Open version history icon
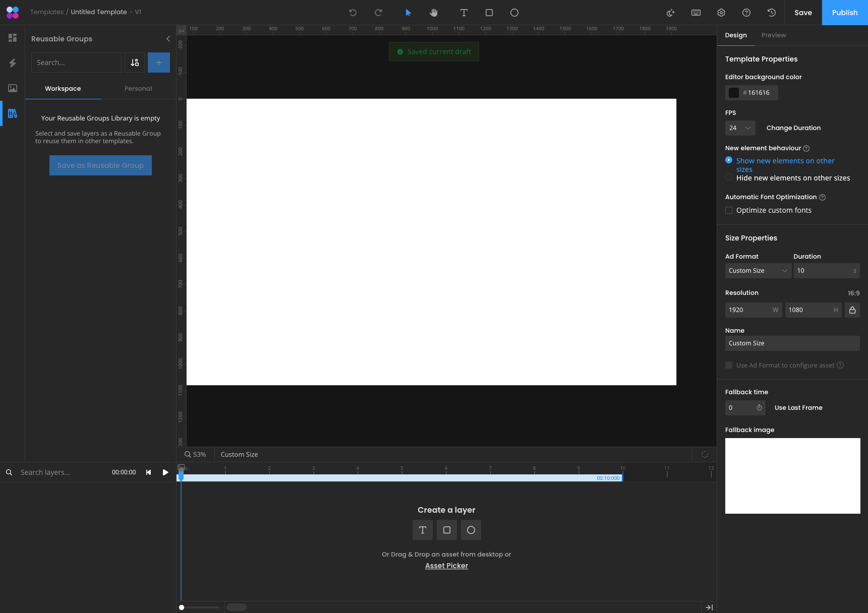 772,13
